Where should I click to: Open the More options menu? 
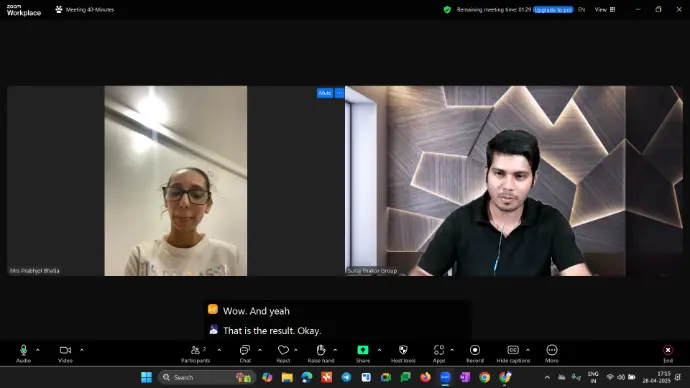[552, 353]
